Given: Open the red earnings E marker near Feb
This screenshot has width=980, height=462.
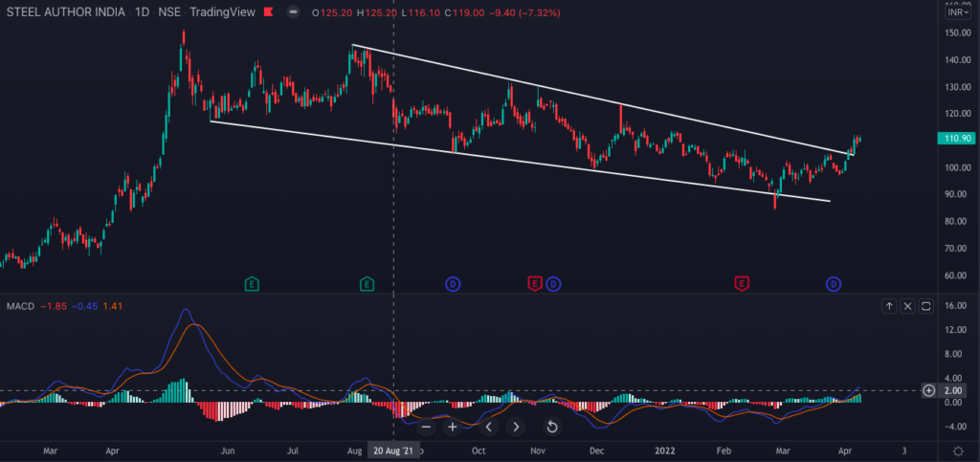Looking at the screenshot, I should pos(742,285).
